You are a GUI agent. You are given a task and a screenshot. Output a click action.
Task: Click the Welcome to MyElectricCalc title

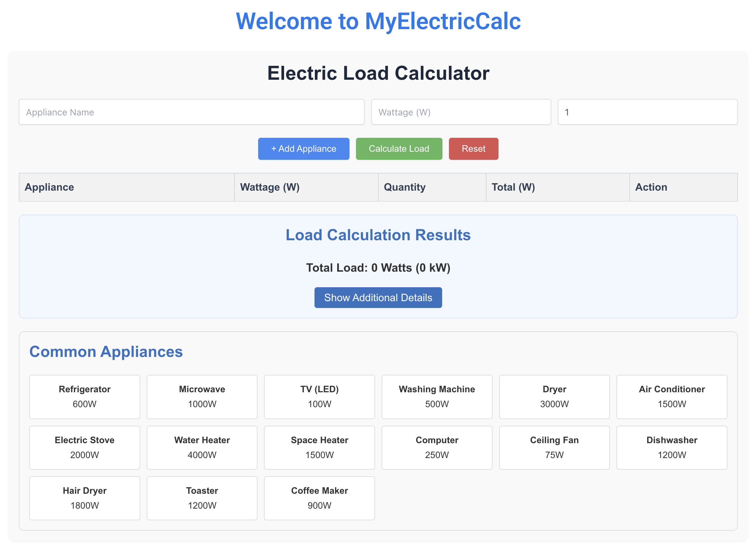tap(378, 21)
